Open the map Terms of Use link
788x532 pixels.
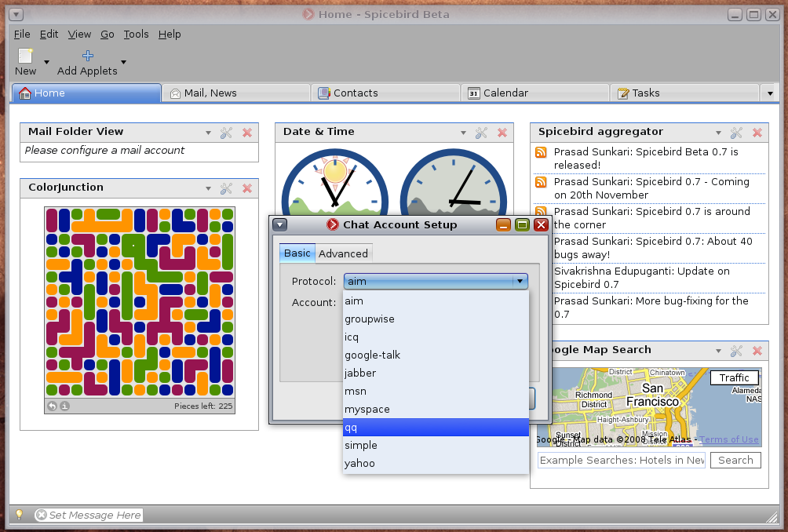coord(728,439)
